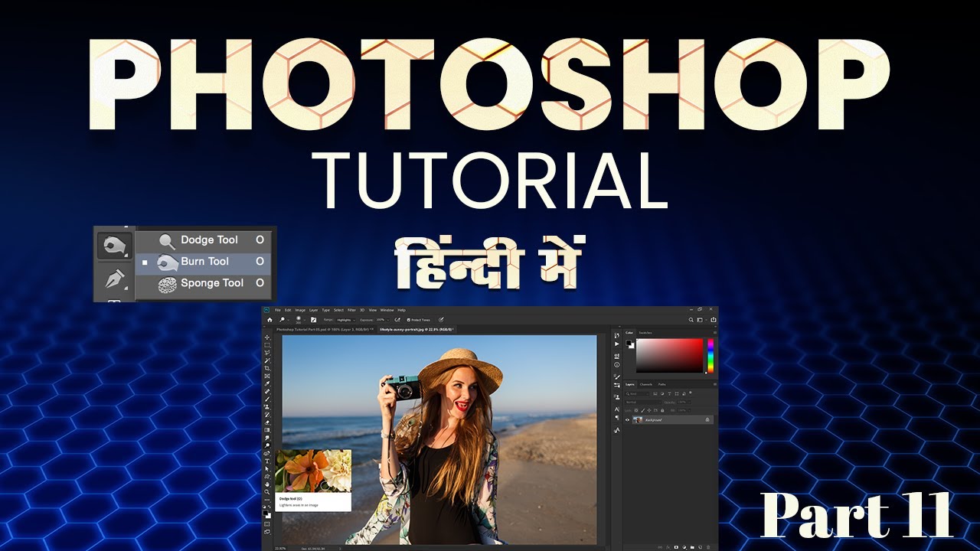This screenshot has height=551, width=980.
Task: Select the Eraser tool
Action: [267, 422]
